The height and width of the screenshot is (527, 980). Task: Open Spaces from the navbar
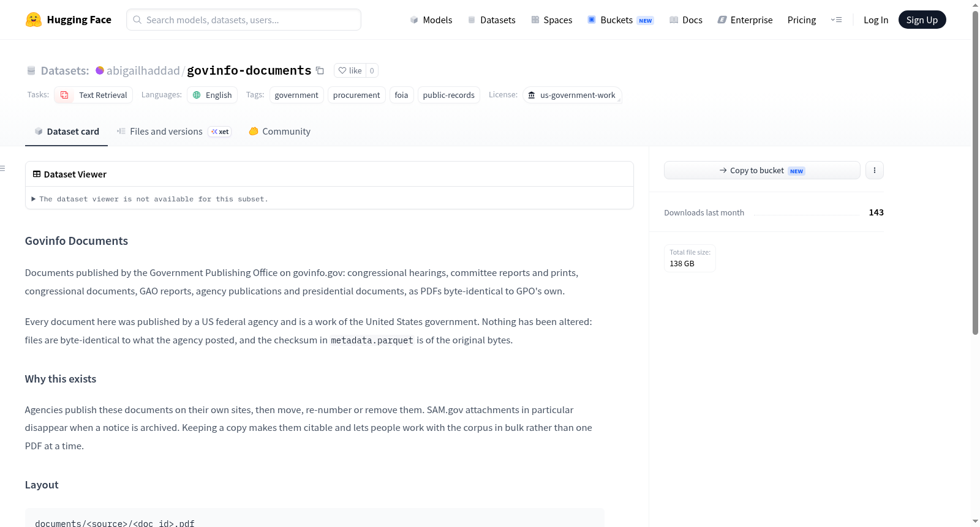tap(552, 20)
